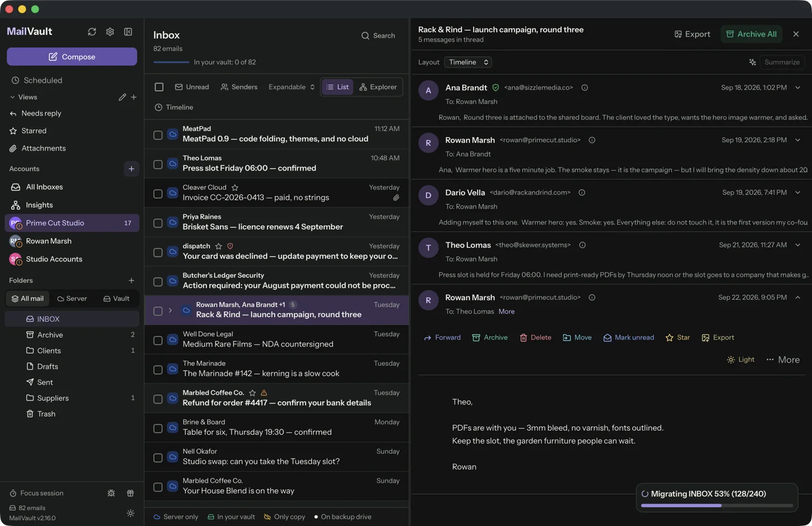This screenshot has height=526, width=812.
Task: Select checkbox for Brisket Sans licence email
Action: coord(158,223)
